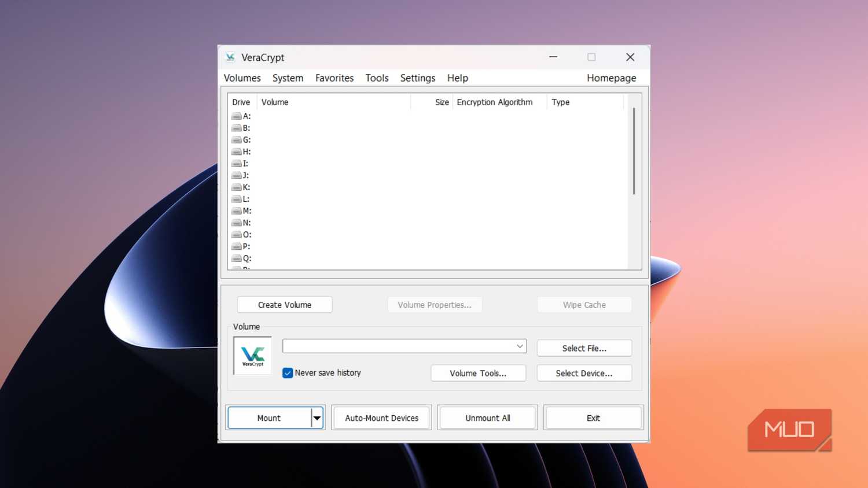Screen dimensions: 868x488
Task: Open the Help menu
Action: (x=457, y=78)
